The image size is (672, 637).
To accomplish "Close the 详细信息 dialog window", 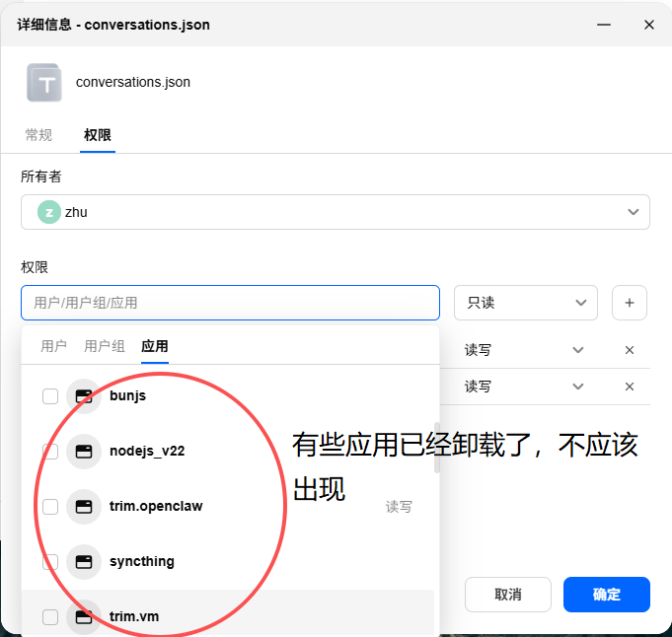I will click(649, 25).
